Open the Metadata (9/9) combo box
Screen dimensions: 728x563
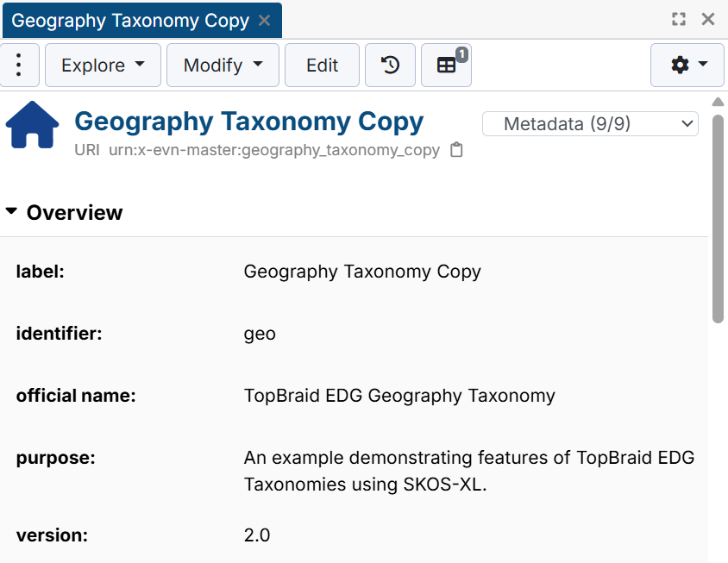[x=590, y=124]
